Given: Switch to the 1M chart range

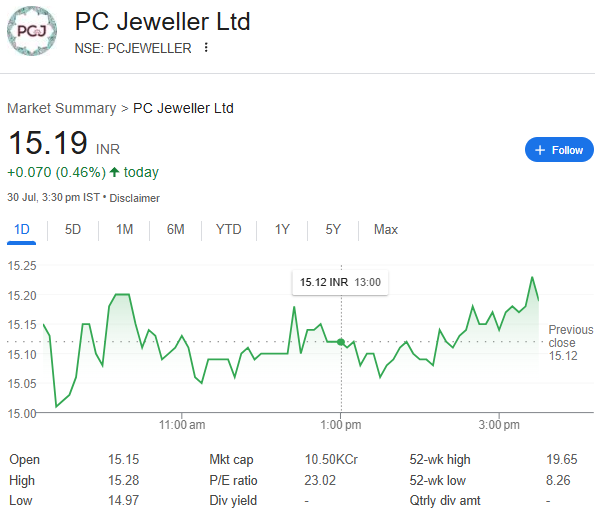Looking at the screenshot, I should (x=124, y=230).
